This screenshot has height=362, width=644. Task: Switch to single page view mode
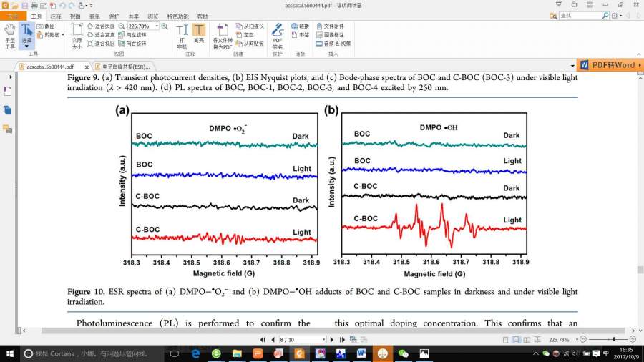point(506,339)
